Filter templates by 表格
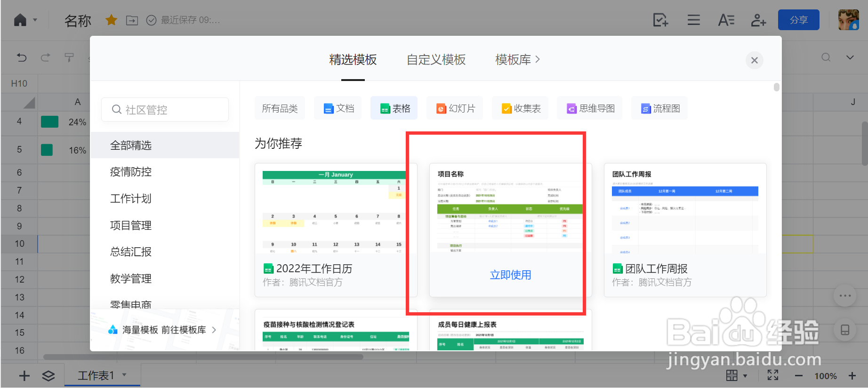 394,108
